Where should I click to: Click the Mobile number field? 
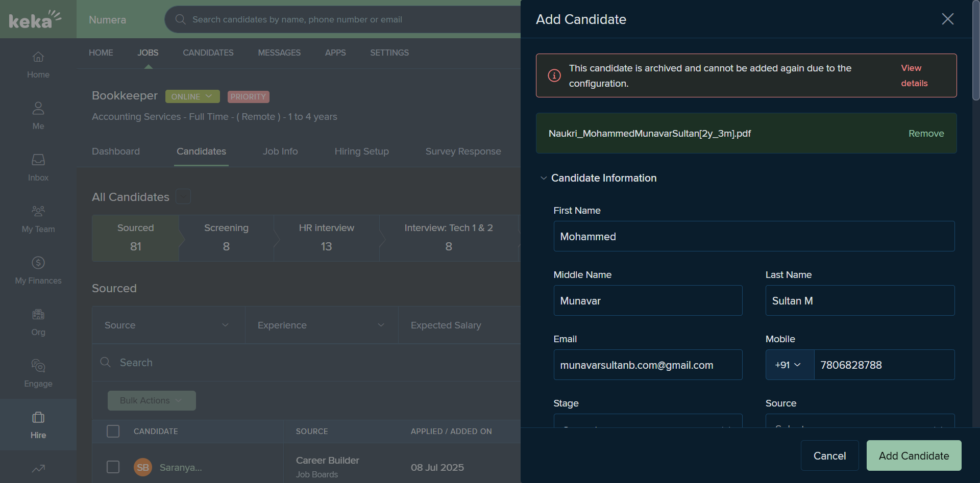click(x=884, y=365)
